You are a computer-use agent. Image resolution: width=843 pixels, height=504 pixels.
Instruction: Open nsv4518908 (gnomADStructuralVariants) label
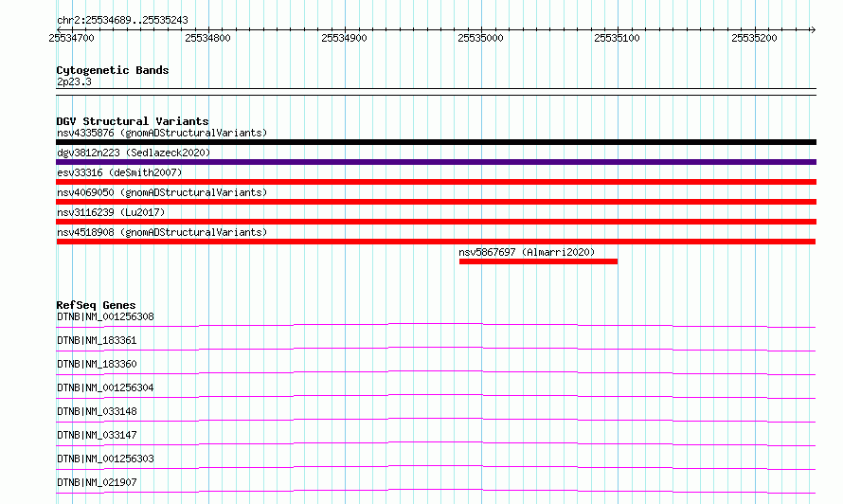click(162, 232)
